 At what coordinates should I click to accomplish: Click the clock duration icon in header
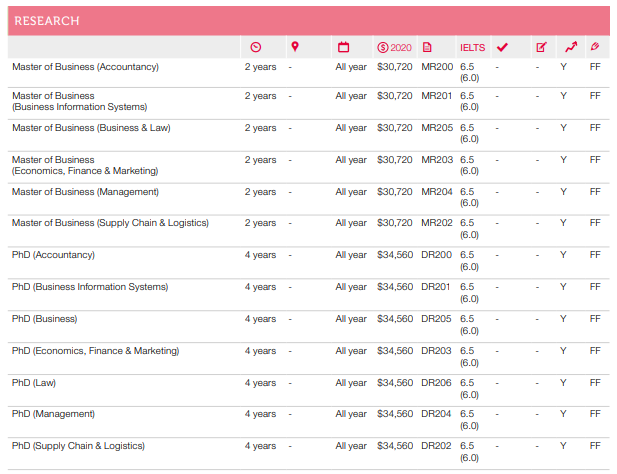click(255, 47)
